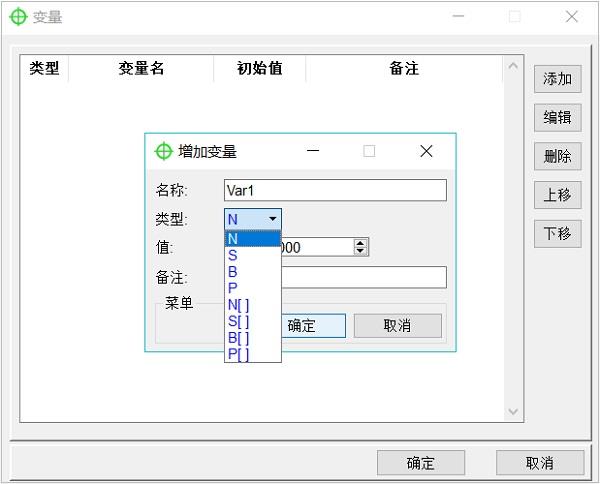Close the 增加变量 dialog with X

coord(426,151)
